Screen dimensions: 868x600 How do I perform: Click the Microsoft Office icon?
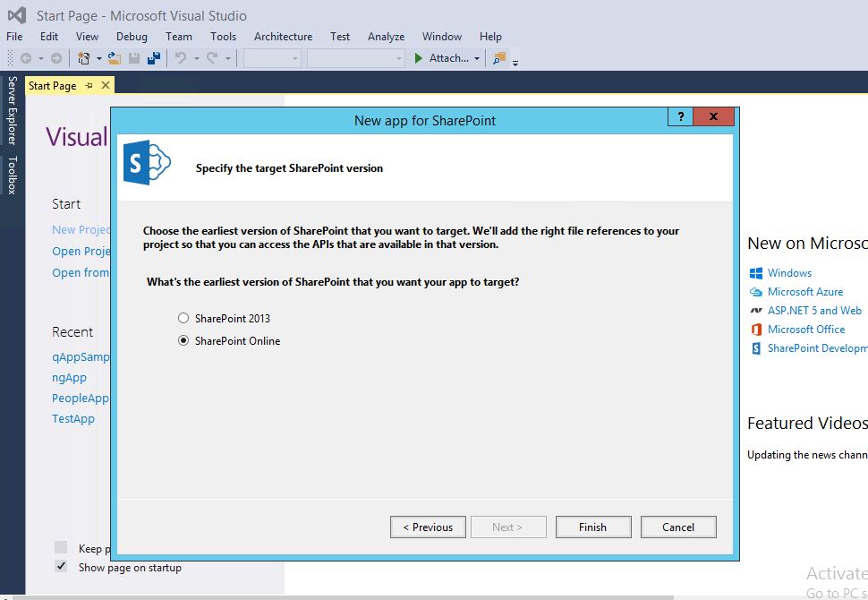coord(755,330)
